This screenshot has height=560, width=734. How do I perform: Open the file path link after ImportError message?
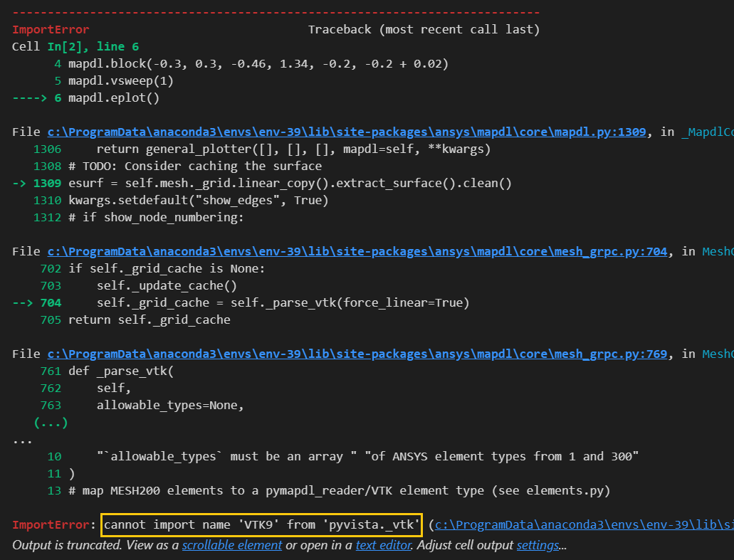coord(584,524)
